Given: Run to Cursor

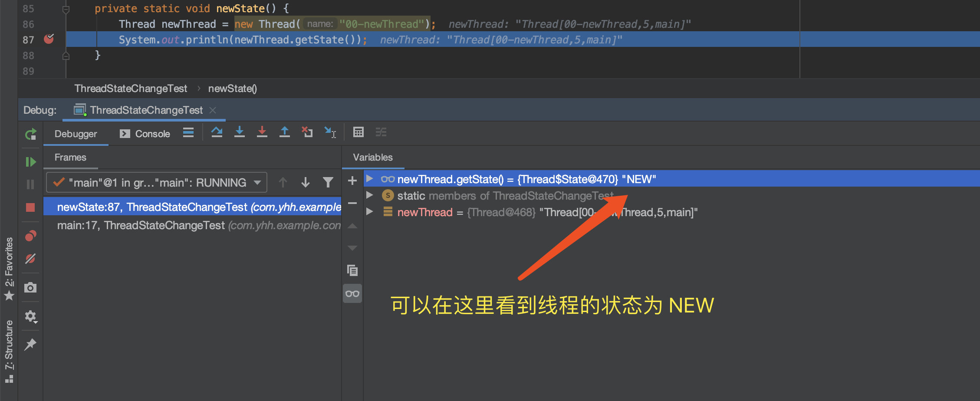Looking at the screenshot, I should pos(330,132).
